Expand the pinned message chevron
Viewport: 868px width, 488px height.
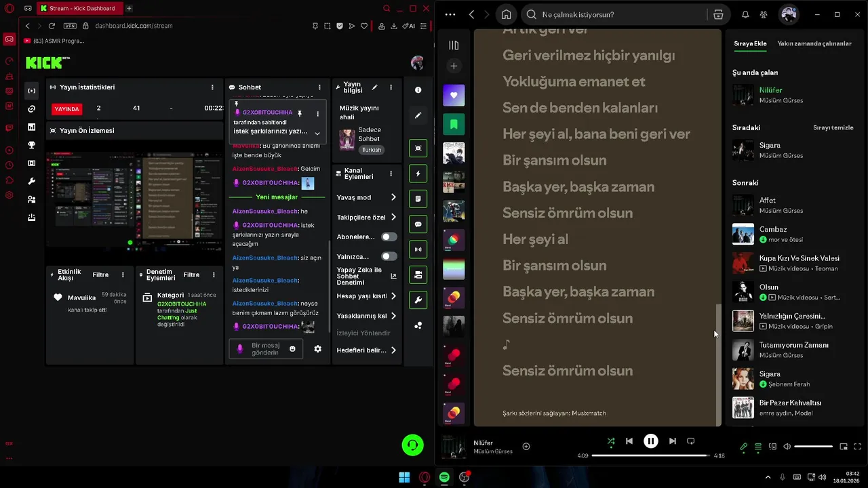click(x=317, y=134)
